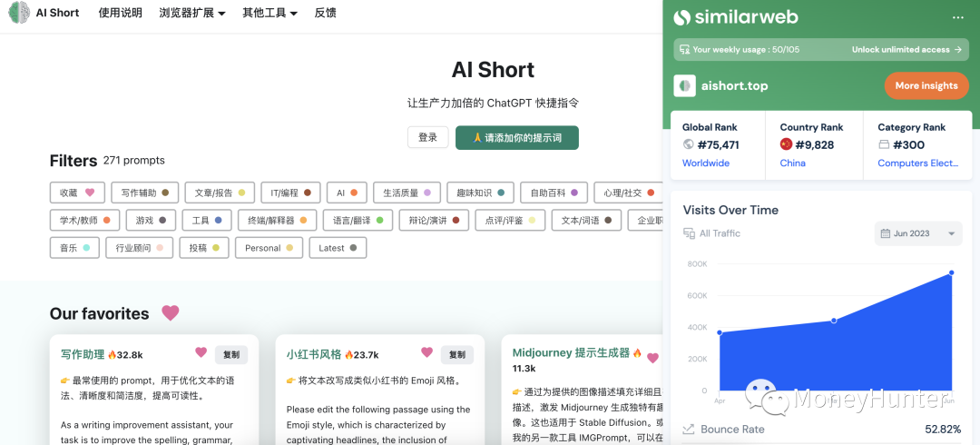Click the June data point on chart
The width and height of the screenshot is (980, 445).
[x=951, y=272]
